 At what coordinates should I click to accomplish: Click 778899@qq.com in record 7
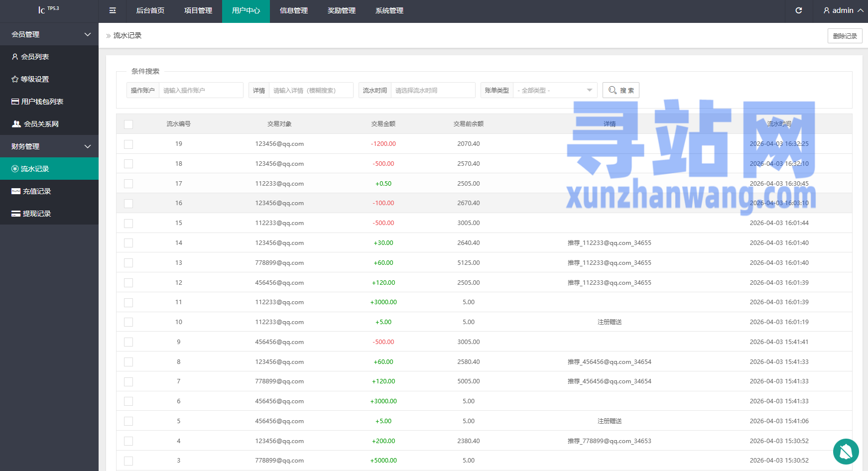coord(279,381)
